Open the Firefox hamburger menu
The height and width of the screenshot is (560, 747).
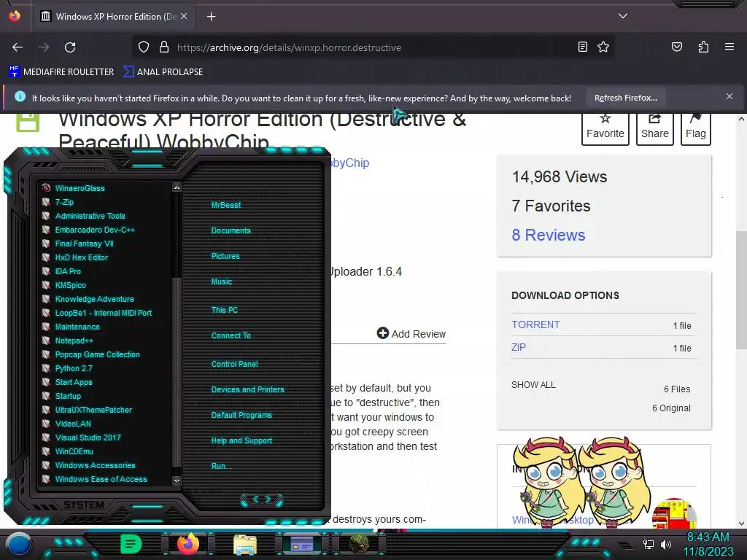pos(729,47)
